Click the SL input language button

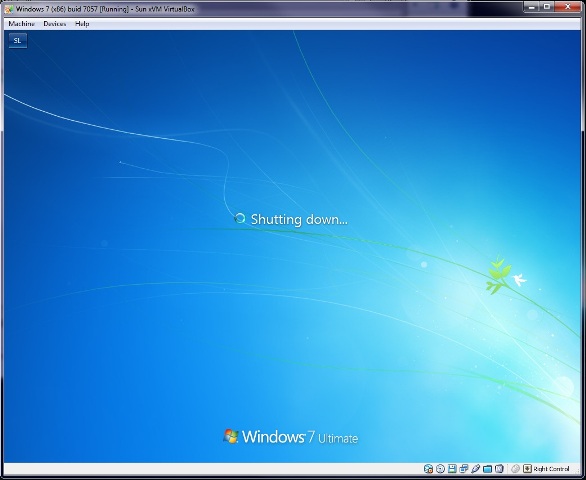coord(18,40)
